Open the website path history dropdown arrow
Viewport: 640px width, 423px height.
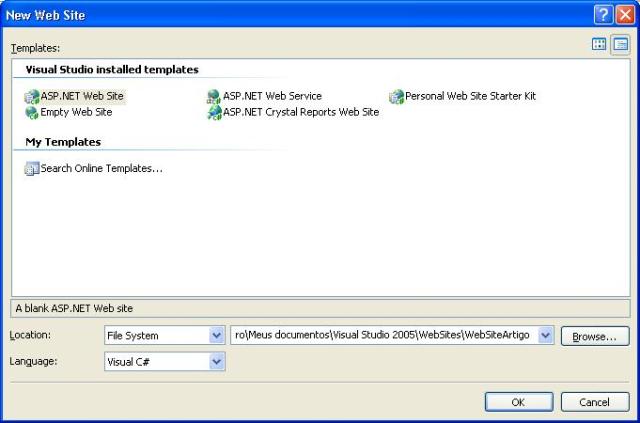[545, 336]
